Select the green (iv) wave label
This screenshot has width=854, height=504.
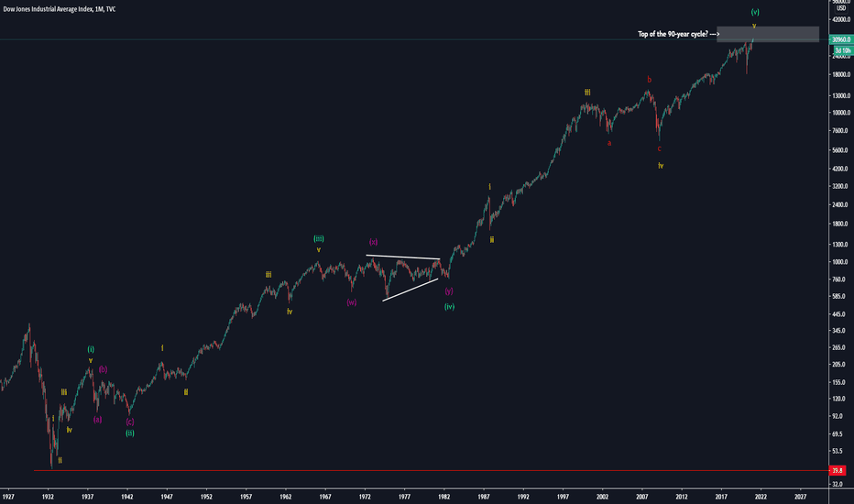449,307
